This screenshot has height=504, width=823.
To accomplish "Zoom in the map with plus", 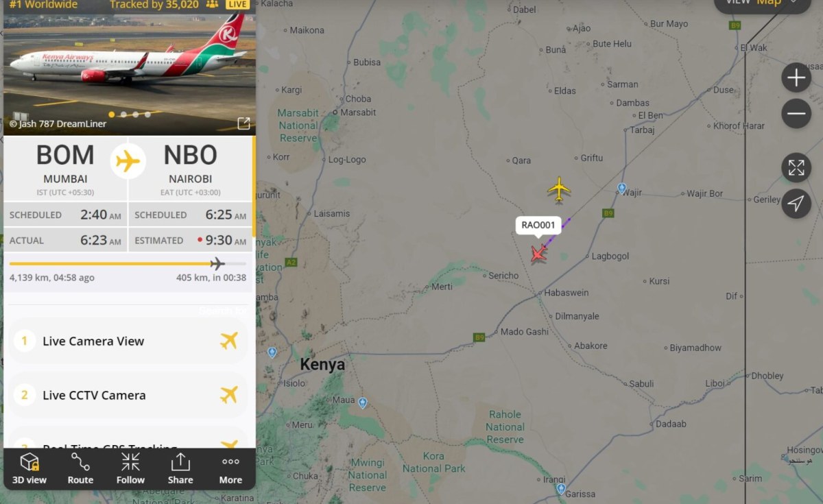I will 796,78.
